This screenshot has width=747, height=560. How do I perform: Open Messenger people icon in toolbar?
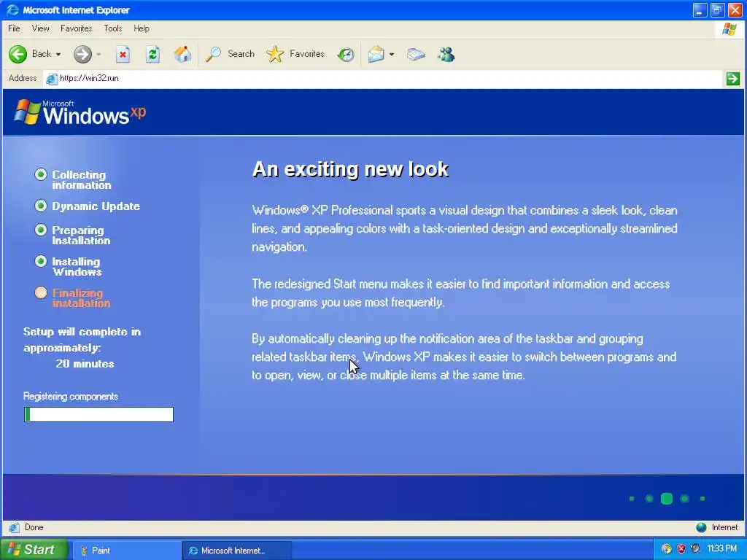(446, 55)
